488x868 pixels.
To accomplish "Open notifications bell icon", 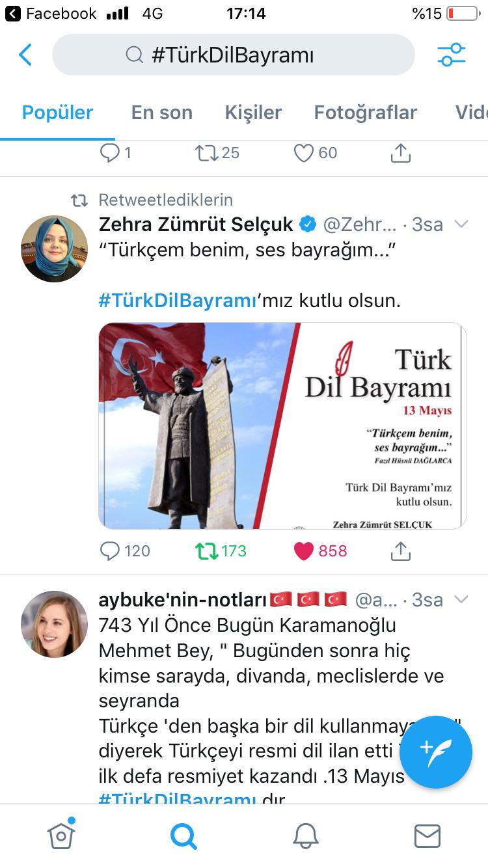I will [x=305, y=835].
